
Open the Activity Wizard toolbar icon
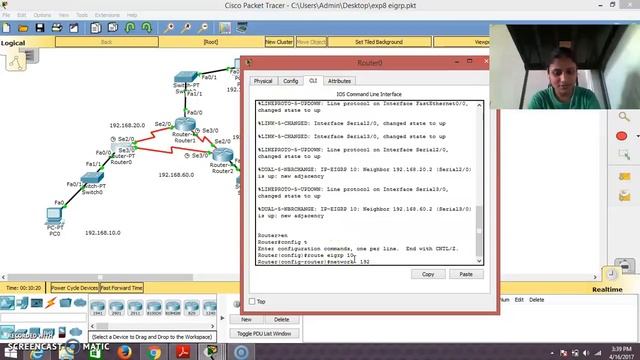point(73,28)
